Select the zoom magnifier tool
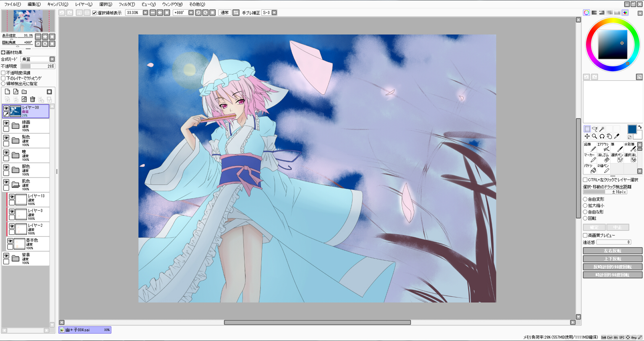Screen dimensions: 644x341 (594, 136)
